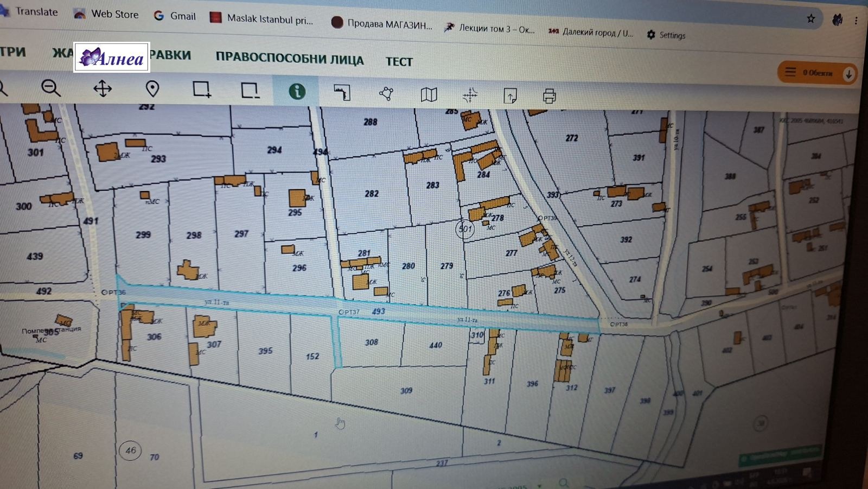Open the Web Store bookmark
Screen dimensions: 868x489
coord(107,14)
